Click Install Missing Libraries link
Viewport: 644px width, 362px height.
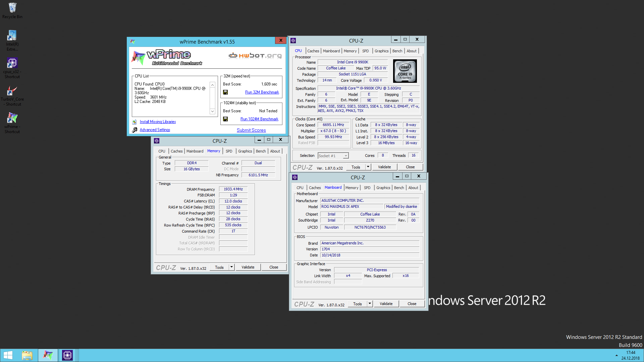tap(158, 122)
